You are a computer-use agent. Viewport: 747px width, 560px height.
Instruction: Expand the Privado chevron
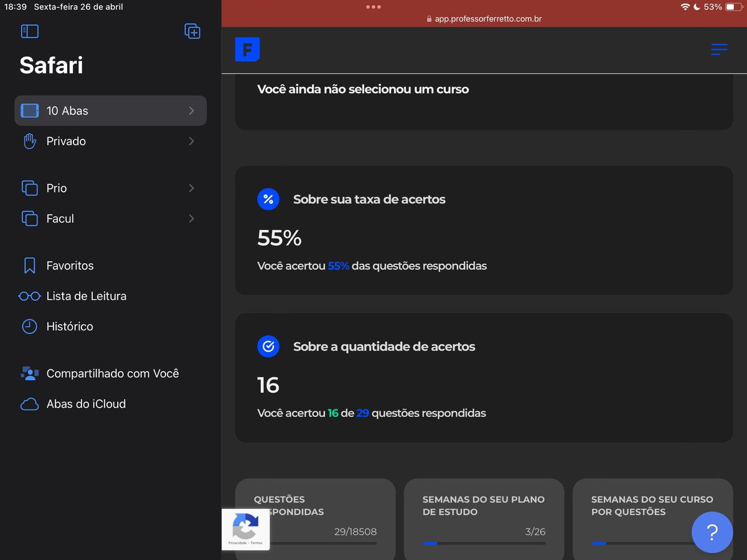point(191,141)
